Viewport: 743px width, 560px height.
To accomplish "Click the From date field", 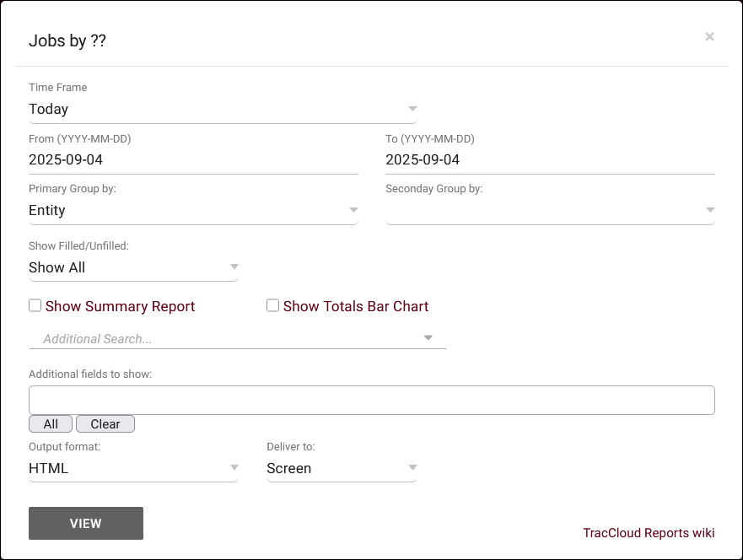I will [x=193, y=159].
